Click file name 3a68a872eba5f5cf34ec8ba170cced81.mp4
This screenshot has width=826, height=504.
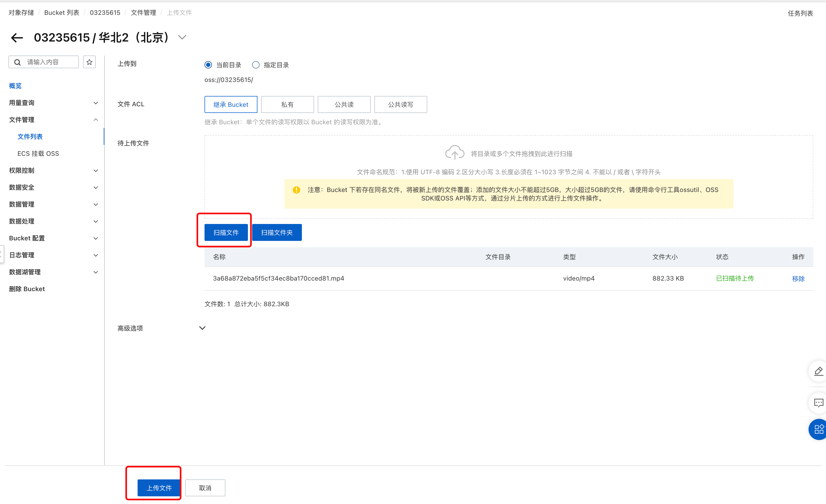(x=279, y=278)
